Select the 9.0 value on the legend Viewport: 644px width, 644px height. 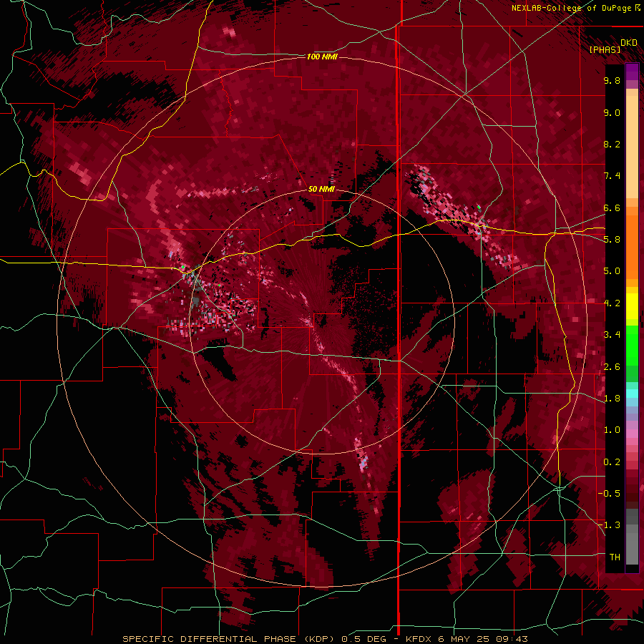coord(612,112)
